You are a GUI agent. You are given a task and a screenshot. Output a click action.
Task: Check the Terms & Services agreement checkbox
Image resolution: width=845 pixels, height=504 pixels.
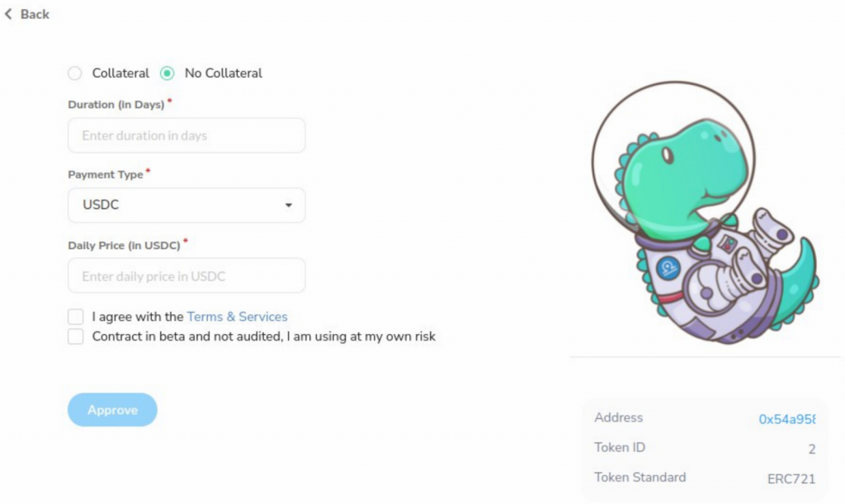76,317
